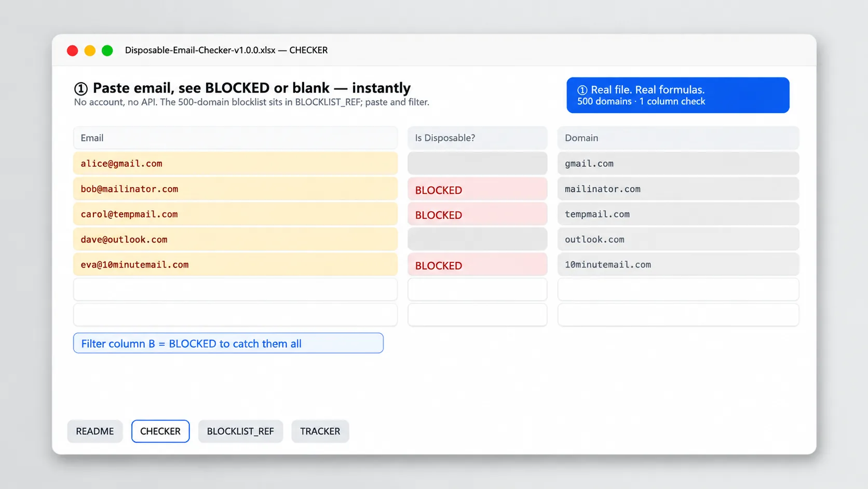
Task: Select the CHECKER sheet tab
Action: pos(160,431)
